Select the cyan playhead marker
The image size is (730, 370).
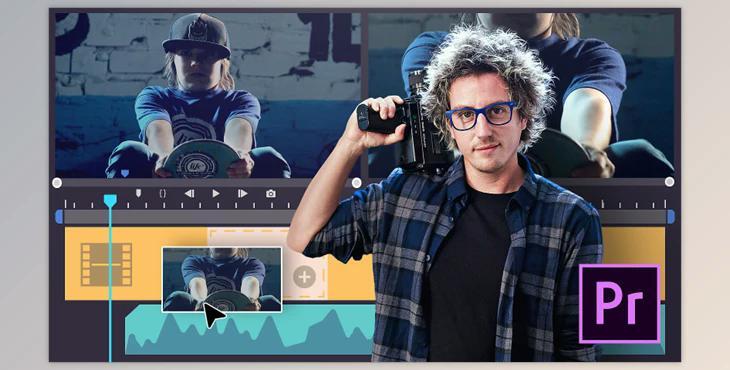(110, 201)
